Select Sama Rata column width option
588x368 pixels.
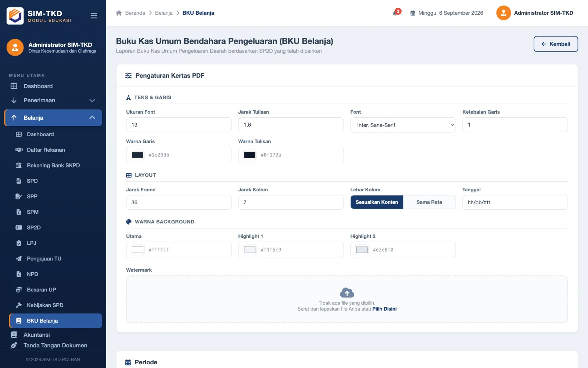click(429, 202)
